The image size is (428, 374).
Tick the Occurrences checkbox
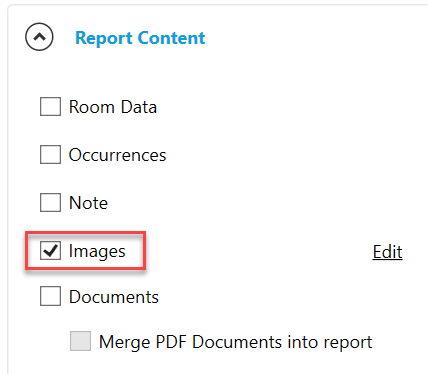50,154
